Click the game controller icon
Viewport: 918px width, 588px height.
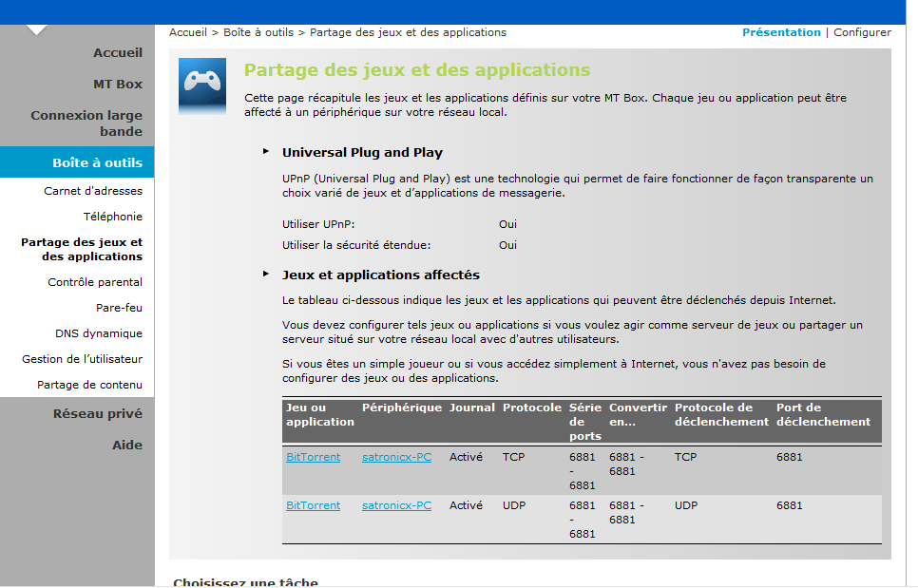[x=202, y=86]
